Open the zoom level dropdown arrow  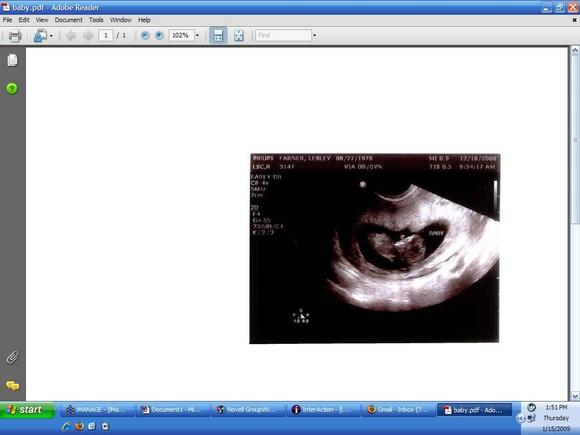pos(197,36)
